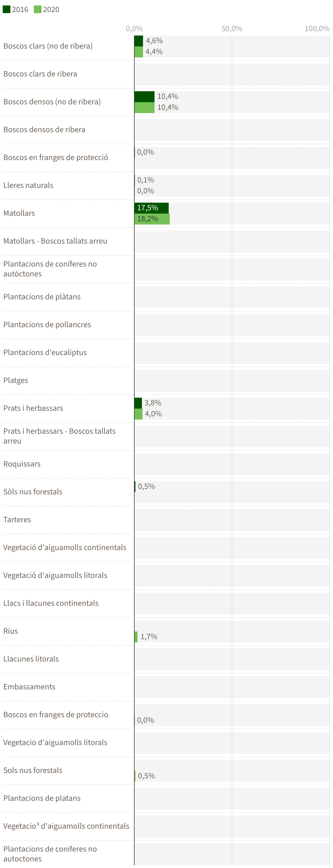Click the 0,5% value beside Sòls nus forestals
The width and height of the screenshot is (333, 868).
(x=147, y=486)
